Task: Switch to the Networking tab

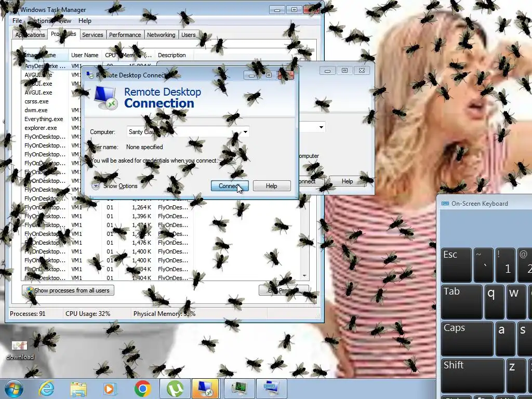Action: pyautogui.click(x=161, y=35)
